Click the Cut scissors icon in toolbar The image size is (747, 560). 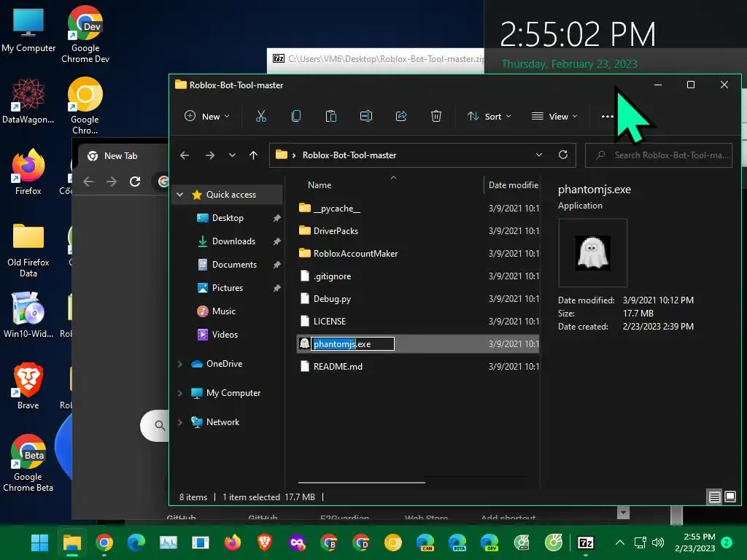point(261,116)
